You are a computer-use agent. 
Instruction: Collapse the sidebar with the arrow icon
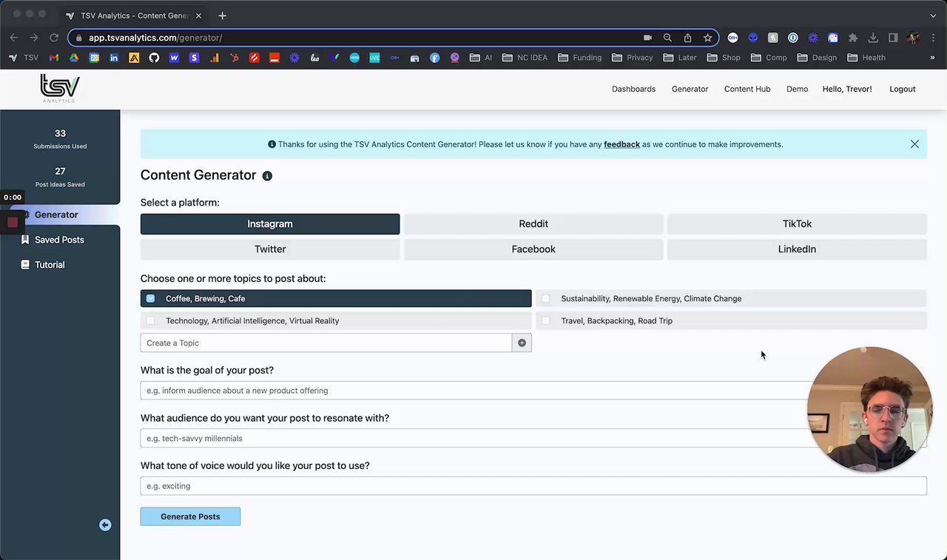click(x=105, y=525)
